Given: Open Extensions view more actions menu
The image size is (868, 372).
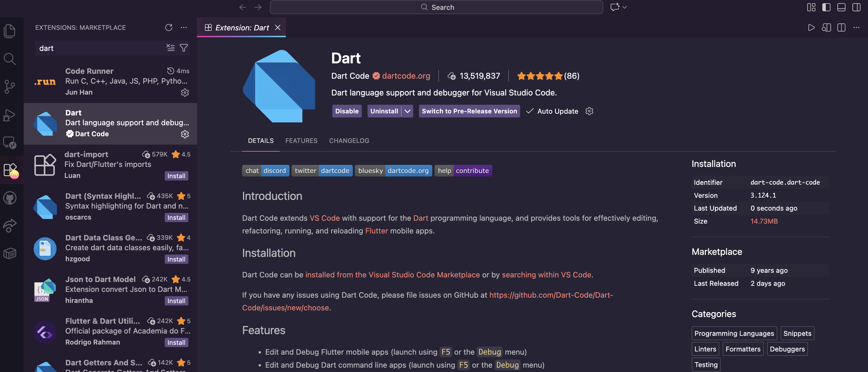Looking at the screenshot, I should tap(184, 27).
